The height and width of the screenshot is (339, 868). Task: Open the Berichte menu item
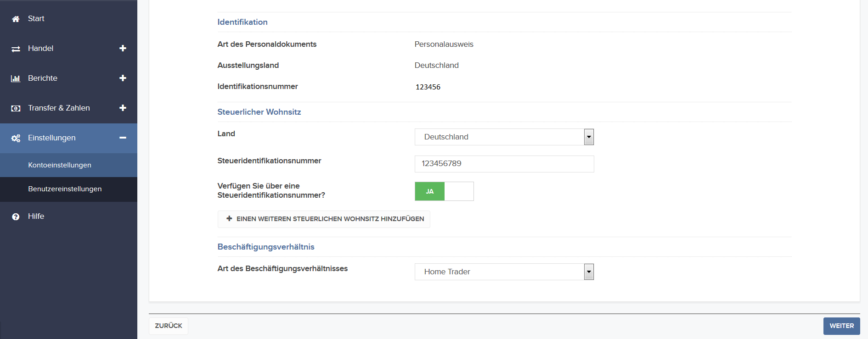68,78
